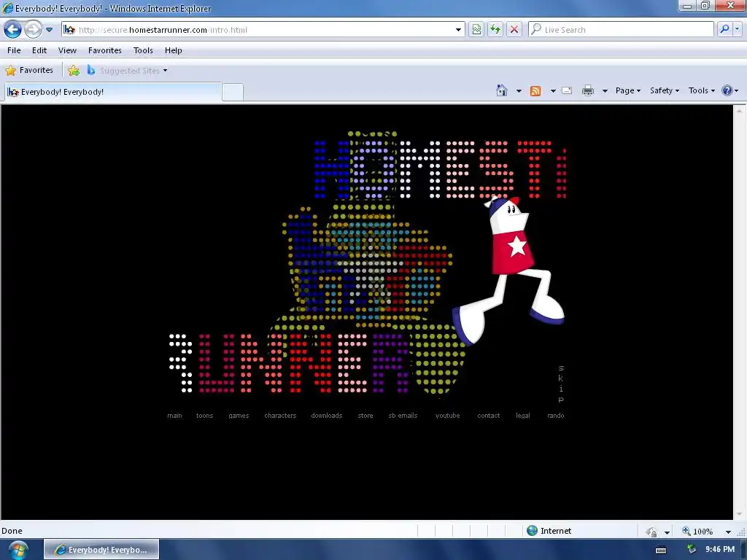Click the 'store' navigation link
This screenshot has width=747, height=560.
coord(365,415)
